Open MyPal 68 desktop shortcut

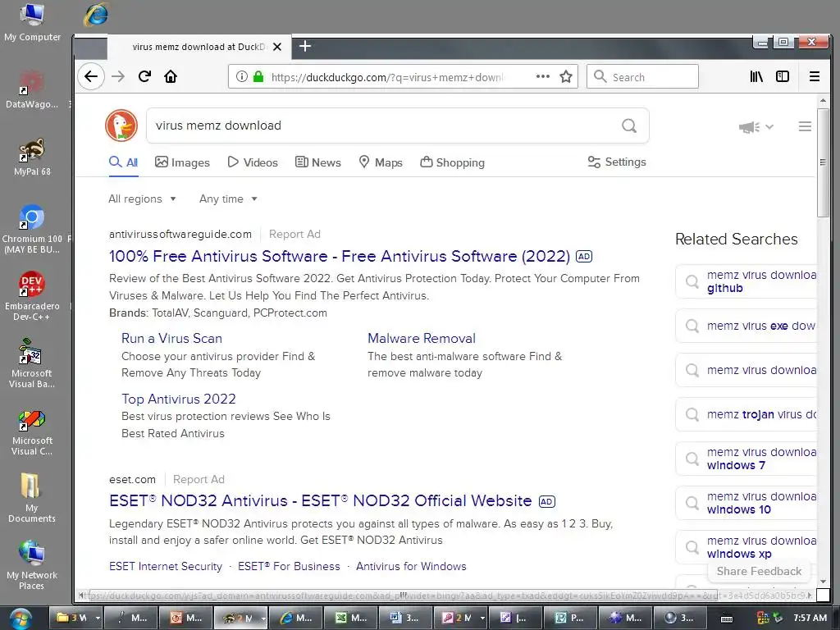pyautogui.click(x=32, y=157)
